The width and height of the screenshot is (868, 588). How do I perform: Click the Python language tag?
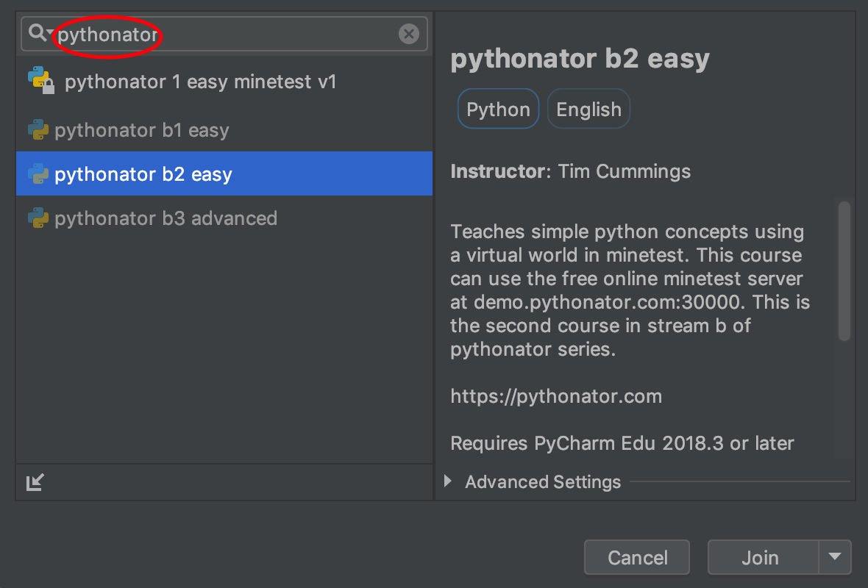tap(498, 109)
